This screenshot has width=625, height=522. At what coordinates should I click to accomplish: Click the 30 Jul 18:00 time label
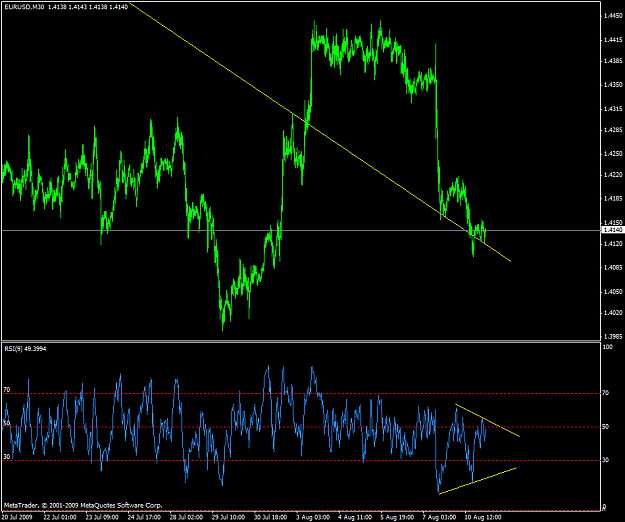[271, 517]
